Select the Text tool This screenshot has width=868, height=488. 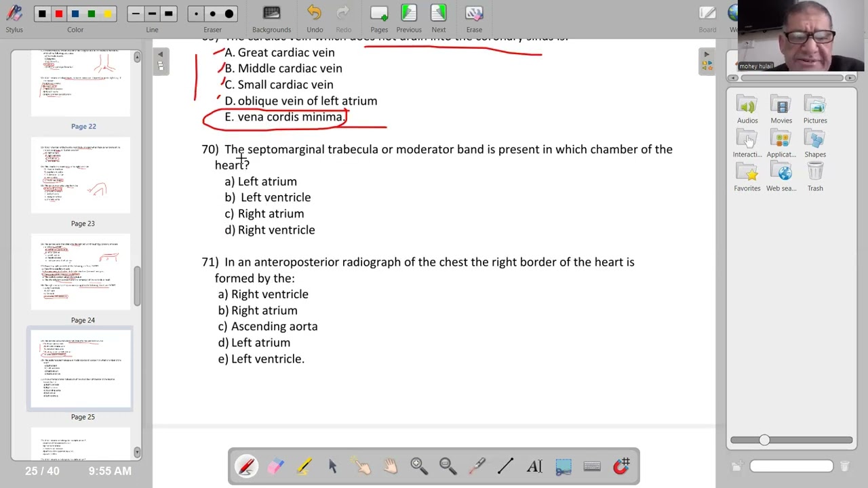point(534,466)
